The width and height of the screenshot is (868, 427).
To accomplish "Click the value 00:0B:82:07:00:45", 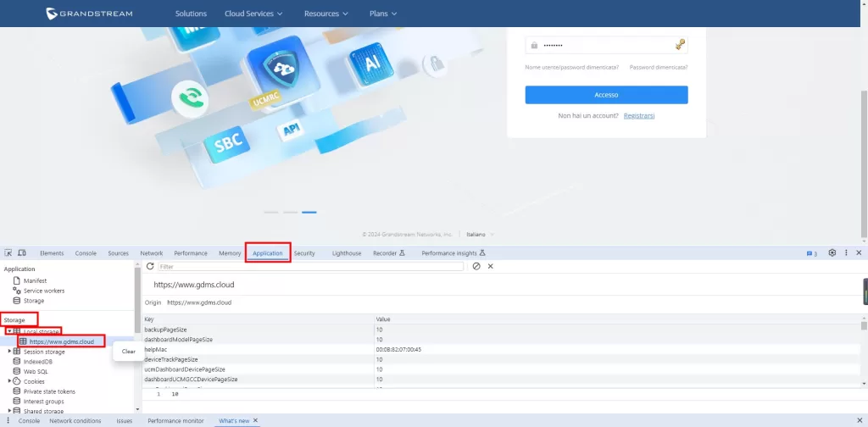I will pyautogui.click(x=398, y=350).
